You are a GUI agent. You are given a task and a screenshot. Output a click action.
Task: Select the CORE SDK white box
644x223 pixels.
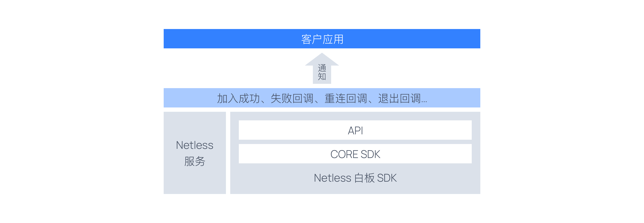pyautogui.click(x=355, y=154)
